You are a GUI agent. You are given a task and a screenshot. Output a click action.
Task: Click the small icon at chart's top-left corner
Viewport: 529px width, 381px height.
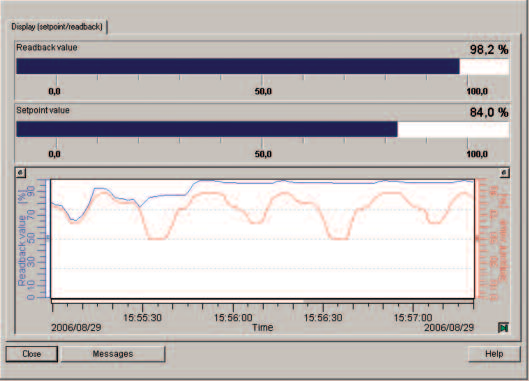(20, 173)
